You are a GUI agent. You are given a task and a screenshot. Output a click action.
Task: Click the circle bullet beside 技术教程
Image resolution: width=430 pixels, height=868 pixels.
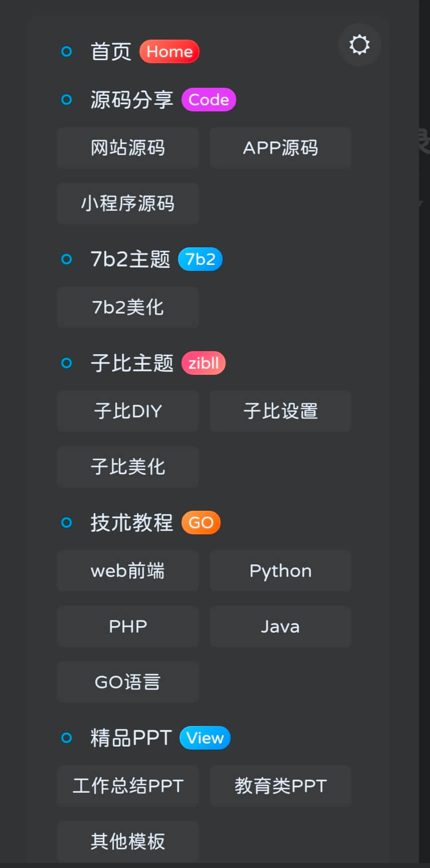[x=66, y=523]
